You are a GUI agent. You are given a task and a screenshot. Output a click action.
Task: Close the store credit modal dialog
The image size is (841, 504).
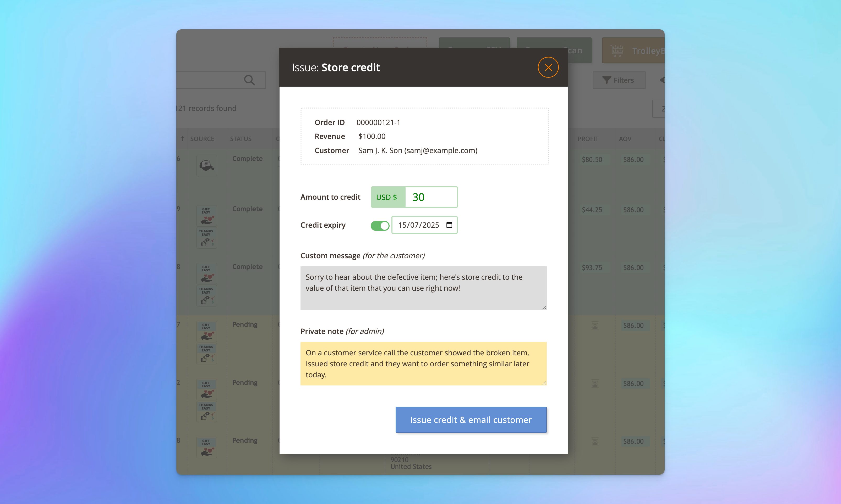[x=548, y=67]
